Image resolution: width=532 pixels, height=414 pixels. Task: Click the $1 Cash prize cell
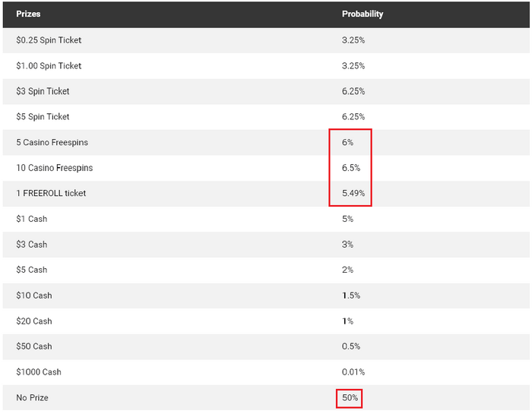[32, 220]
